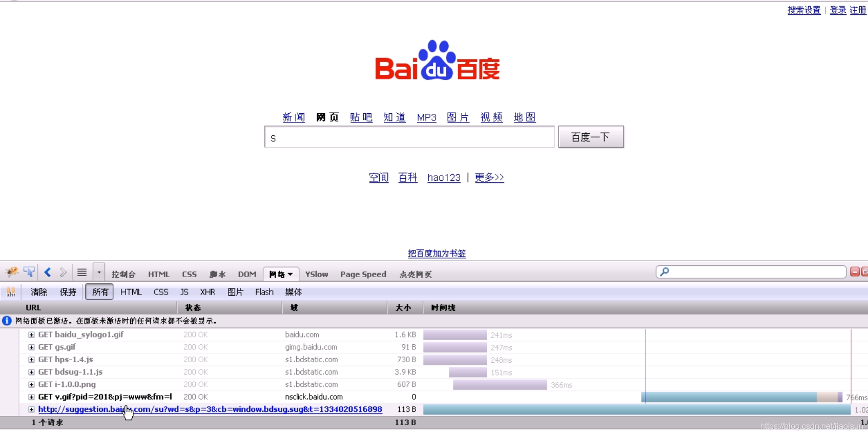This screenshot has height=436, width=868.
Task: Click the 366ms timeline bar for i-1.0.0.png
Action: (500, 384)
